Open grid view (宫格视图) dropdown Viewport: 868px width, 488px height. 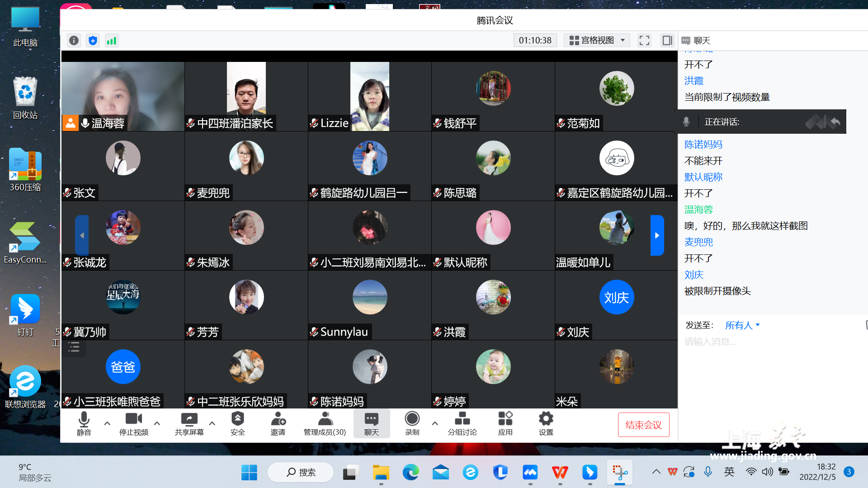(597, 41)
